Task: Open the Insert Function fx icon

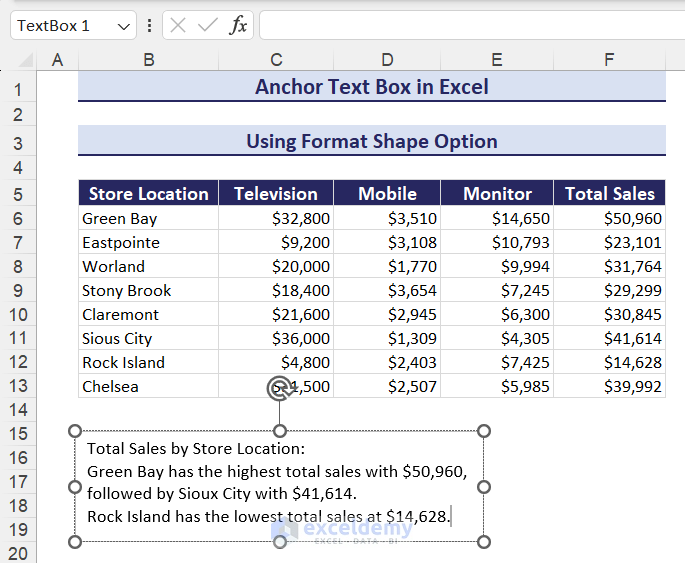Action: (x=238, y=25)
